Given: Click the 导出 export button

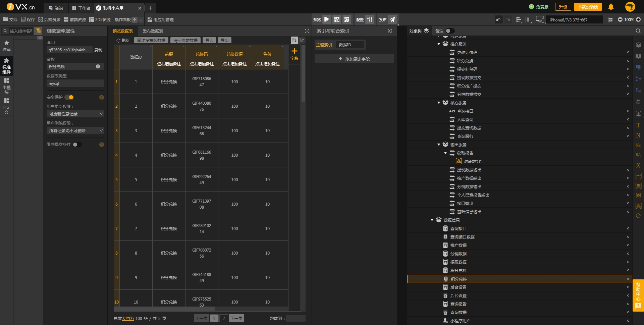Looking at the screenshot, I should (x=225, y=40).
